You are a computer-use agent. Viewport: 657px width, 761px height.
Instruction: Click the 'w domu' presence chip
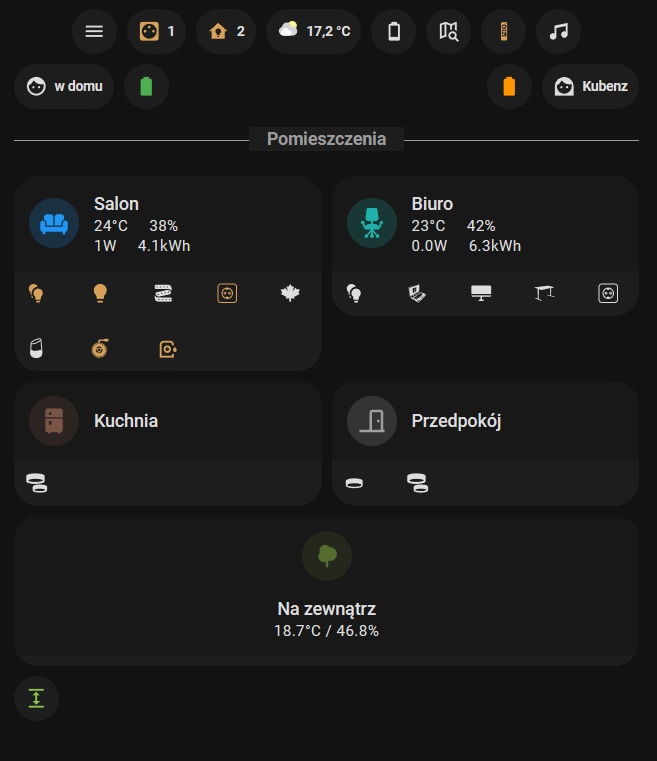point(64,86)
